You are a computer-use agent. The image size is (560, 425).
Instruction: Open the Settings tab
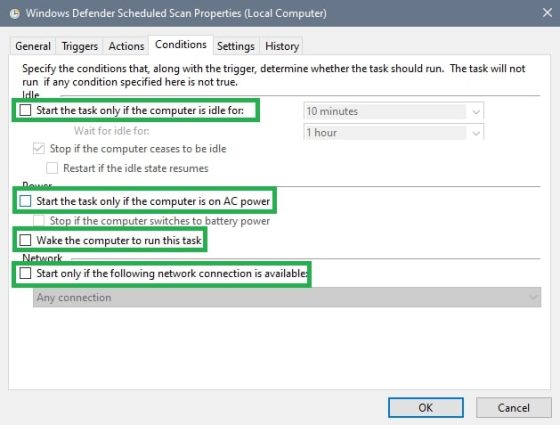(x=236, y=46)
